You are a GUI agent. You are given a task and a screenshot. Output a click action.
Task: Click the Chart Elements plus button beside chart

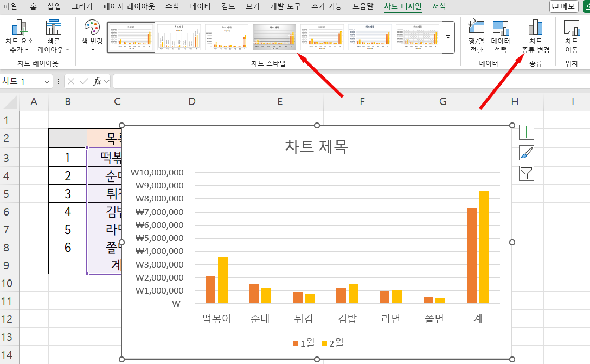point(526,132)
